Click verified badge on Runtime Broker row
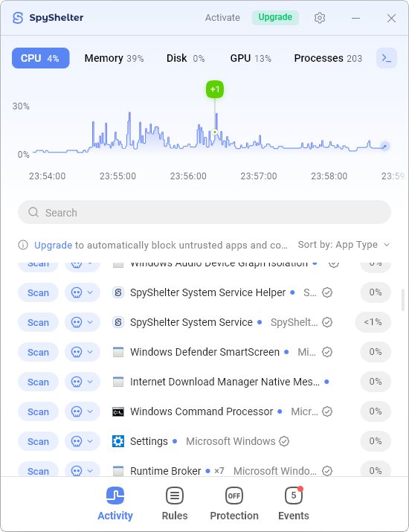The width and height of the screenshot is (409, 532). 327,471
